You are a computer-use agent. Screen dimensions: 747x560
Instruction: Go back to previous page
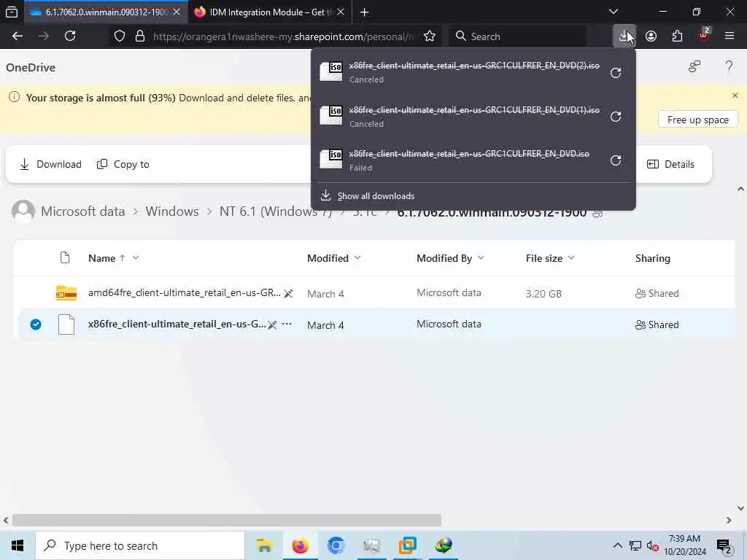point(18,36)
